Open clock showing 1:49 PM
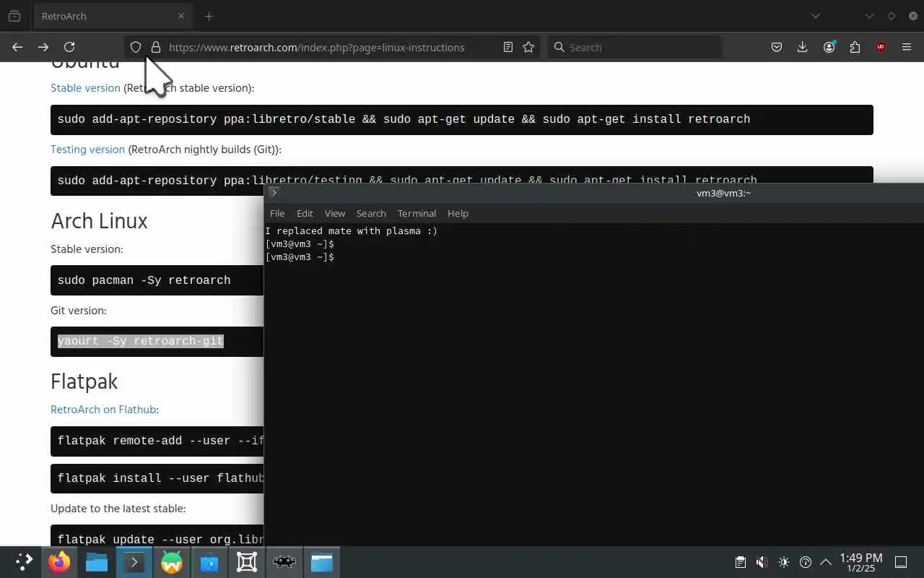 860,562
